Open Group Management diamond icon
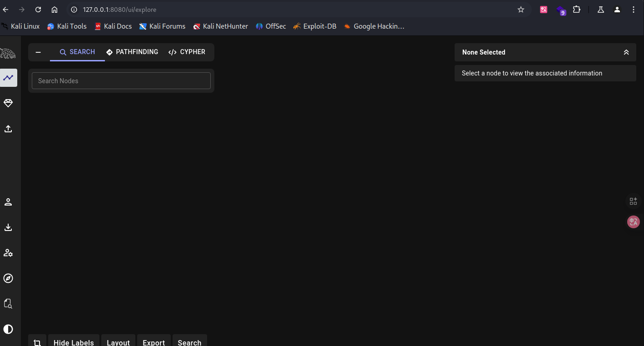This screenshot has width=644, height=346. (8, 104)
